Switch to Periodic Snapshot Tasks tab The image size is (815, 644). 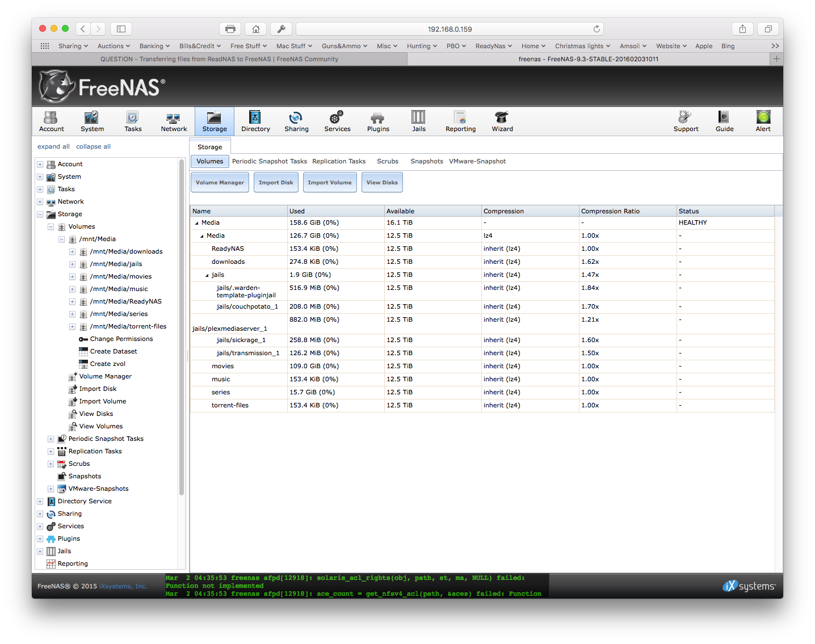(270, 161)
